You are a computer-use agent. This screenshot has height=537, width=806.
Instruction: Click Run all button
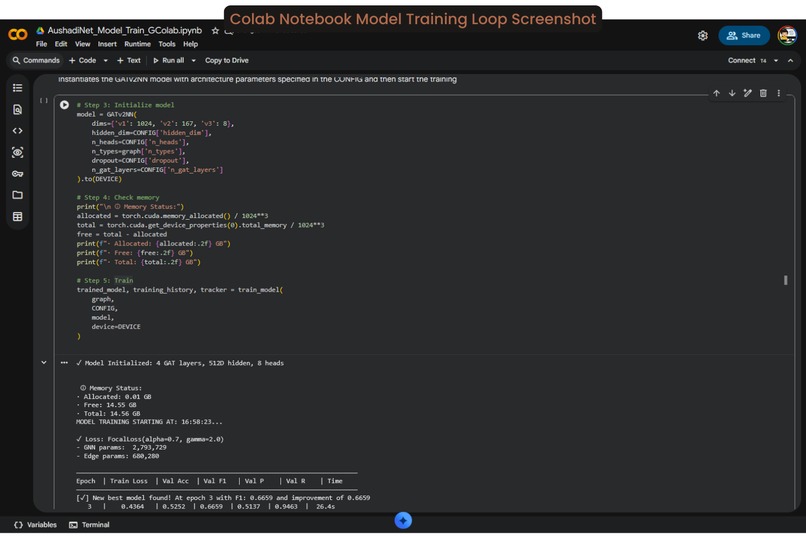pyautogui.click(x=169, y=61)
